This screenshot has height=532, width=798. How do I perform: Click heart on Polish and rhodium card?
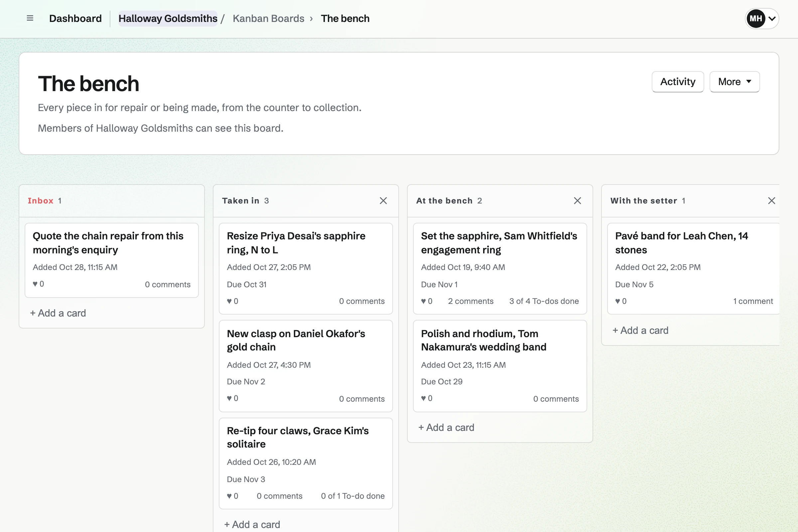(x=427, y=398)
